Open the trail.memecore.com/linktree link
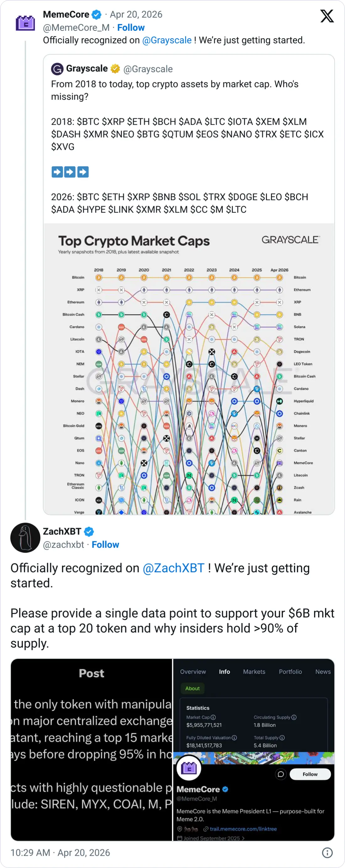 243,829
